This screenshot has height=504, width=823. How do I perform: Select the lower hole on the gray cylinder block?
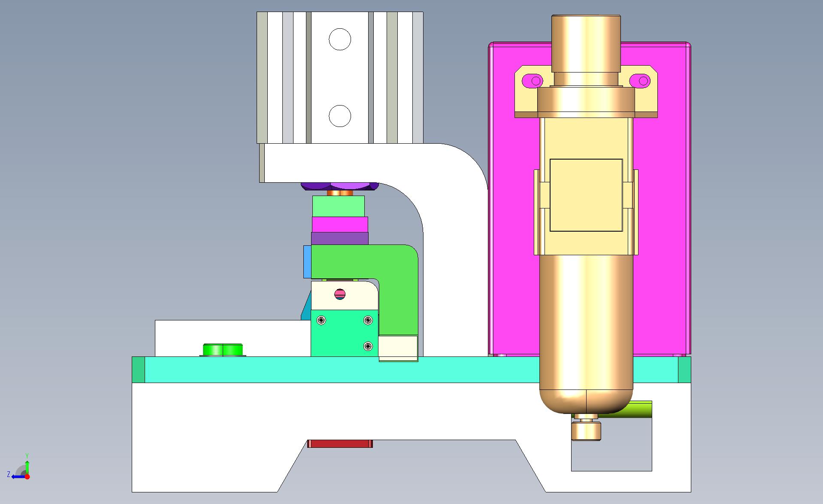(339, 116)
